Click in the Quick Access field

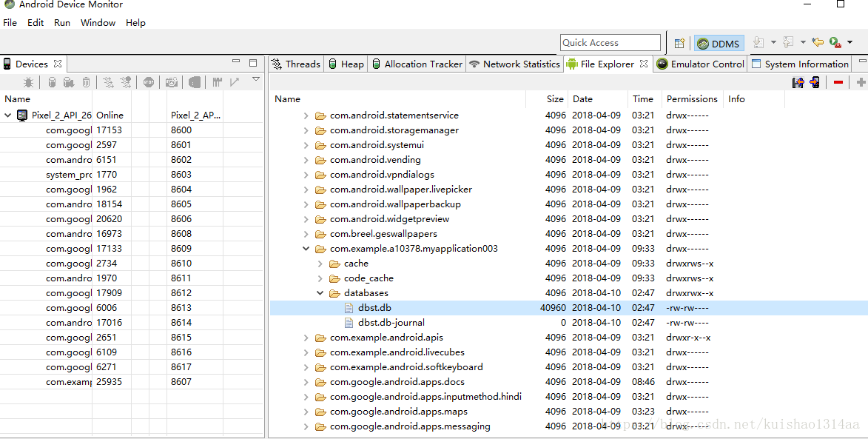pos(610,43)
